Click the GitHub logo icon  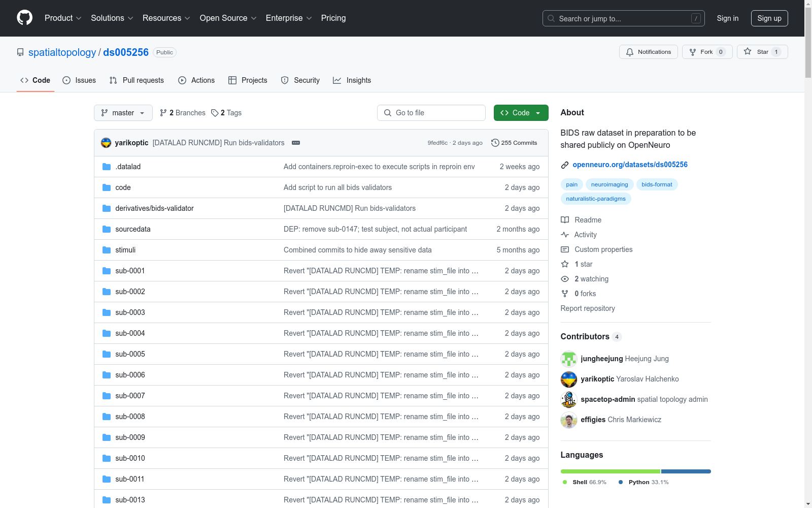coord(24,18)
